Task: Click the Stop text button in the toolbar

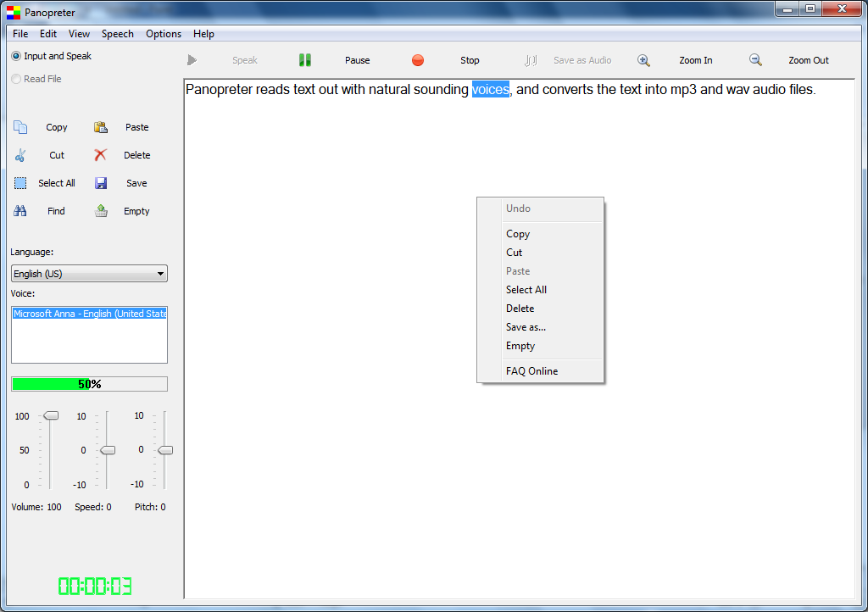Action: (470, 60)
